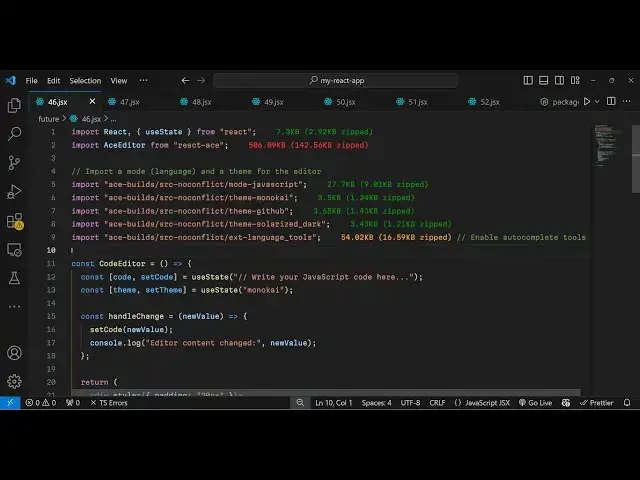Open notifications bell
The image size is (640, 480).
click(x=627, y=403)
